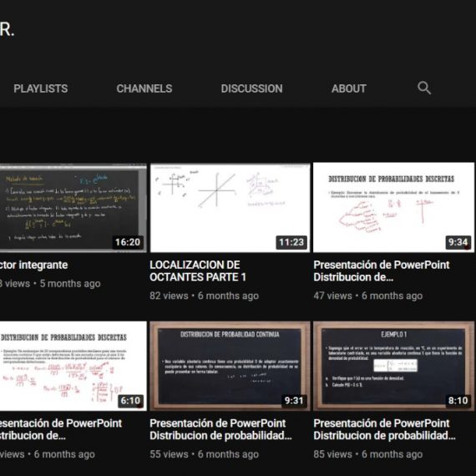Click the 16:20 duration badge
476x476 pixels.
click(128, 242)
